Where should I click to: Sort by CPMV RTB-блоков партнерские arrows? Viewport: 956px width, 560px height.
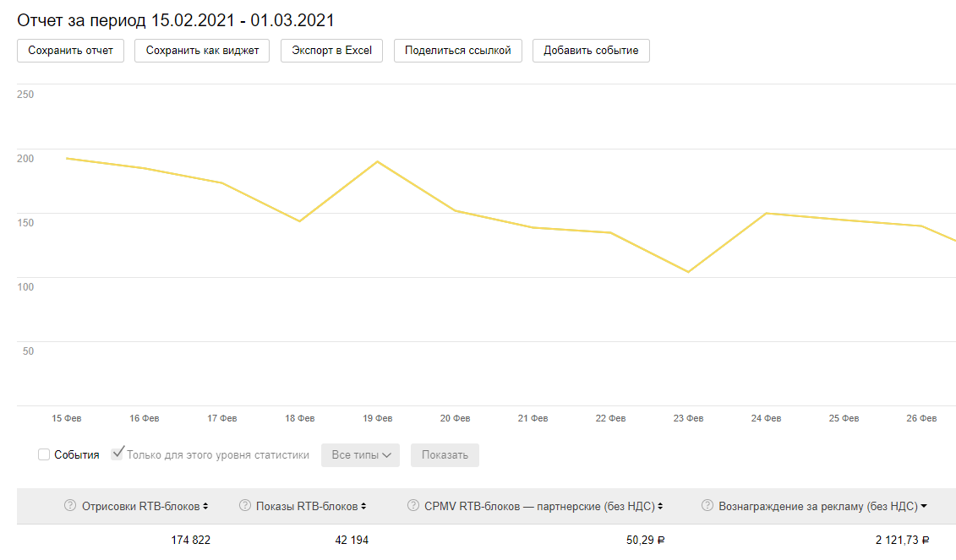660,507
